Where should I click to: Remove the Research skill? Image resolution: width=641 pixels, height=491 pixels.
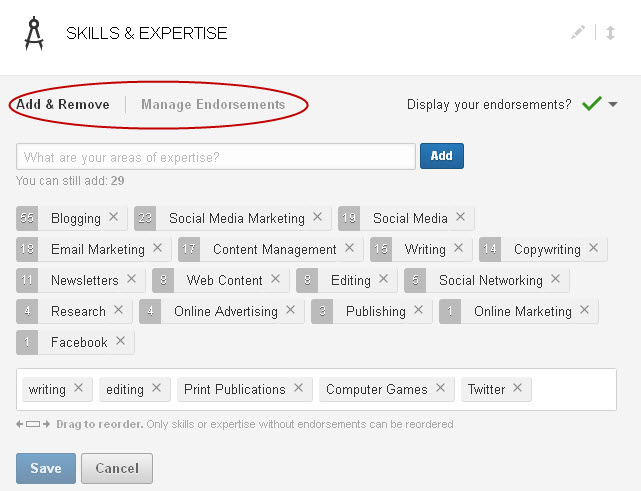119,310
